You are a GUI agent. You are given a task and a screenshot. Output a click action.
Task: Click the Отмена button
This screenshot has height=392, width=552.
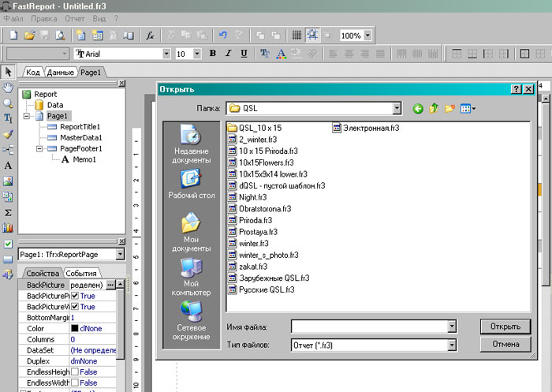click(505, 344)
